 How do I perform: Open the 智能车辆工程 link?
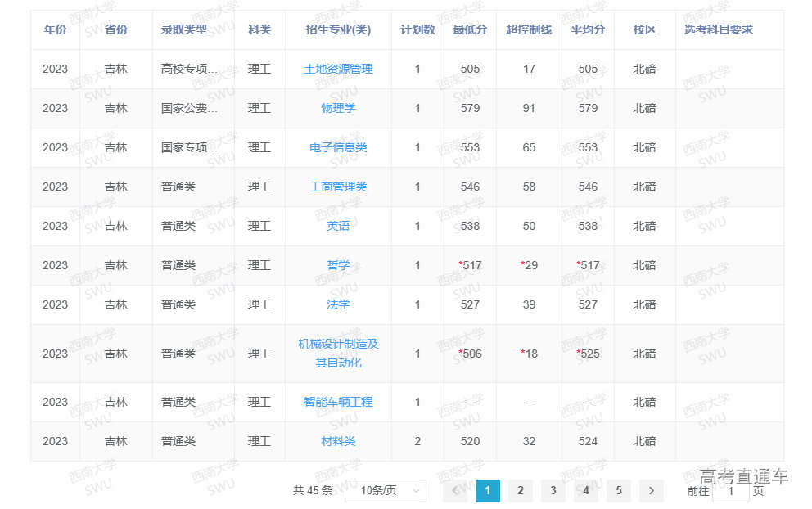click(338, 402)
